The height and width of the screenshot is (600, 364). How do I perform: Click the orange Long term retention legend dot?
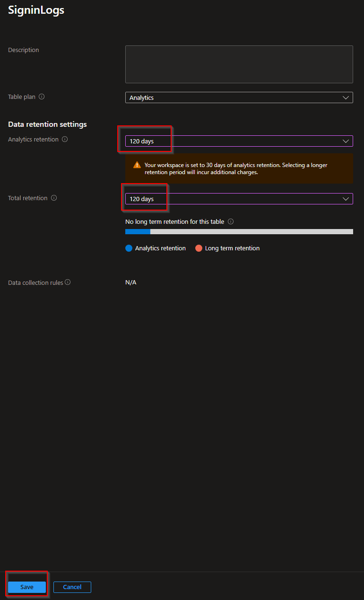(x=199, y=248)
